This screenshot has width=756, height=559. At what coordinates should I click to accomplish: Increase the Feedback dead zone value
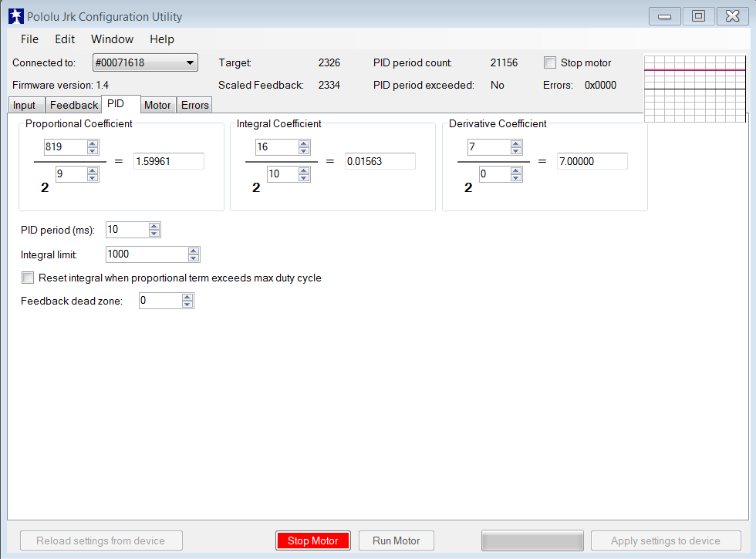[187, 298]
